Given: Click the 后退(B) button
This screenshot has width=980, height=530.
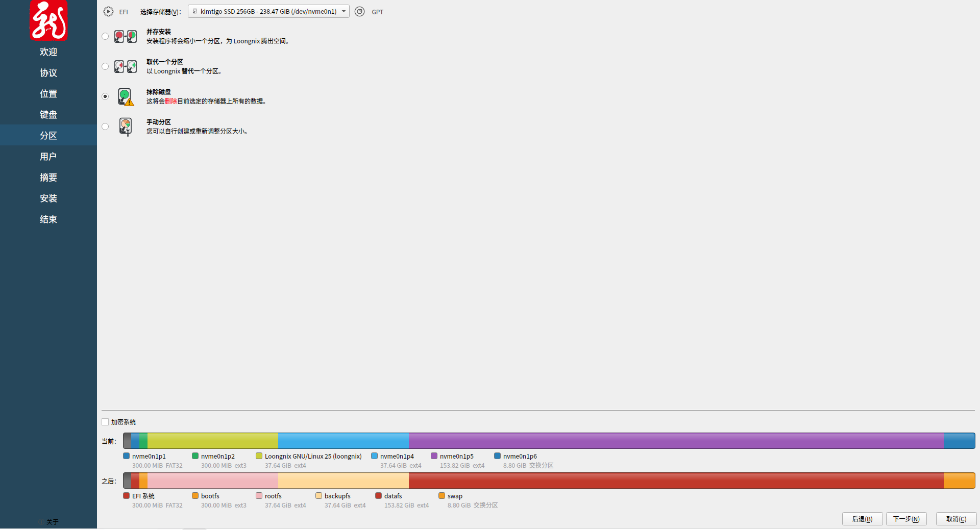Looking at the screenshot, I should tap(862, 519).
